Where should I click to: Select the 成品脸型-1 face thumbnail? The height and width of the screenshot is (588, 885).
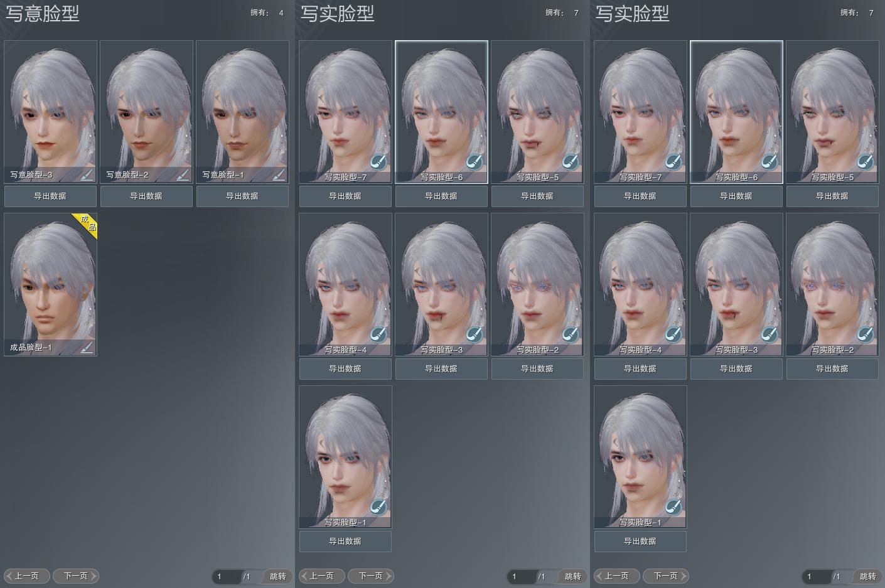pyautogui.click(x=50, y=279)
